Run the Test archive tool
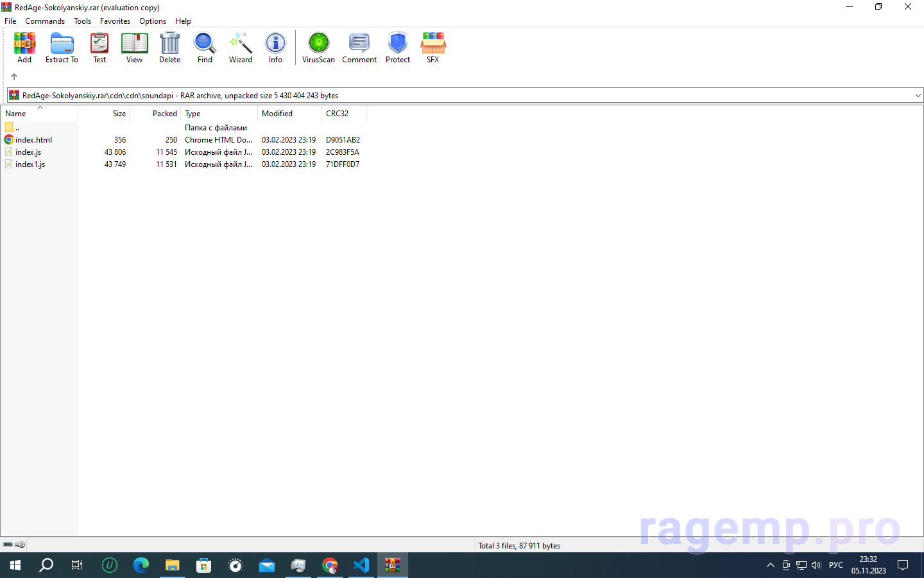Screen dimensions: 924x578 [x=99, y=48]
